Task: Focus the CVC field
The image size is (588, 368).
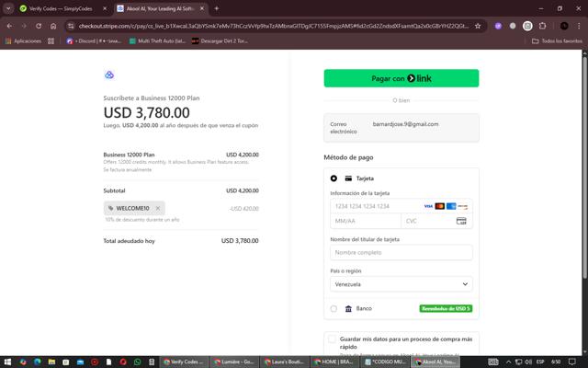Action: (x=437, y=221)
